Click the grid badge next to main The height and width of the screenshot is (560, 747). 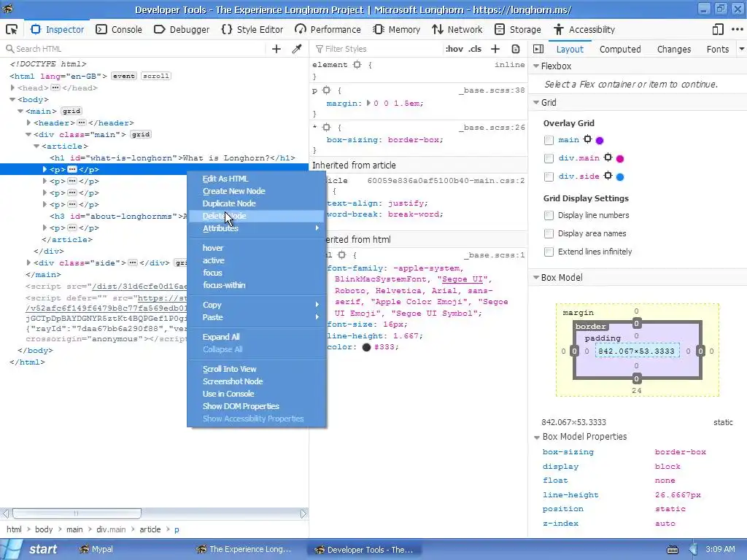pyautogui.click(x=71, y=111)
